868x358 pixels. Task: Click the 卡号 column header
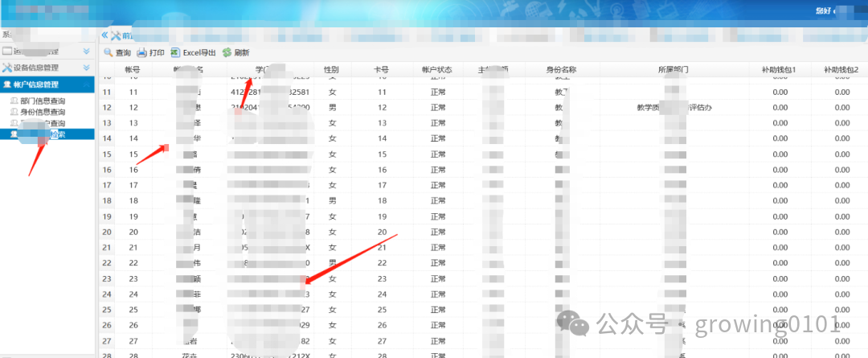[x=382, y=70]
